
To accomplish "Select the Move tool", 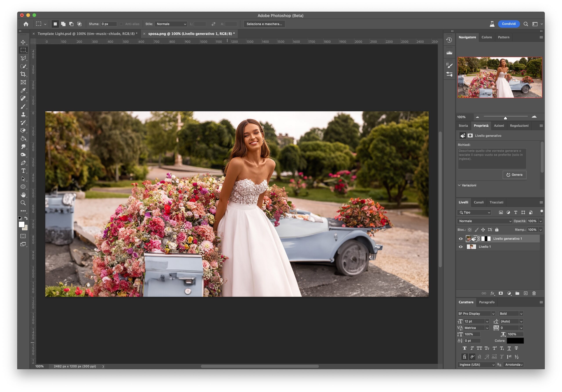I will (23, 42).
